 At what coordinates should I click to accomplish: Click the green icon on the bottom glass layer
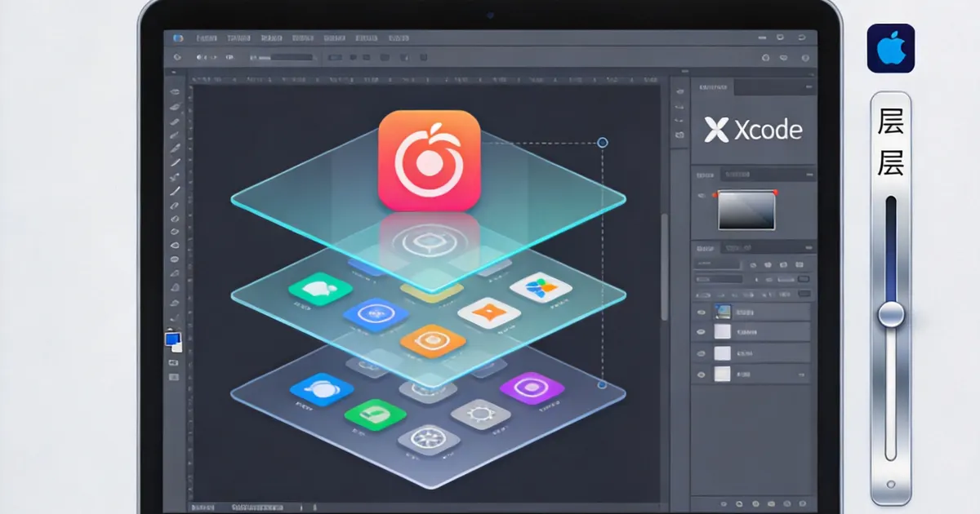[x=376, y=415]
